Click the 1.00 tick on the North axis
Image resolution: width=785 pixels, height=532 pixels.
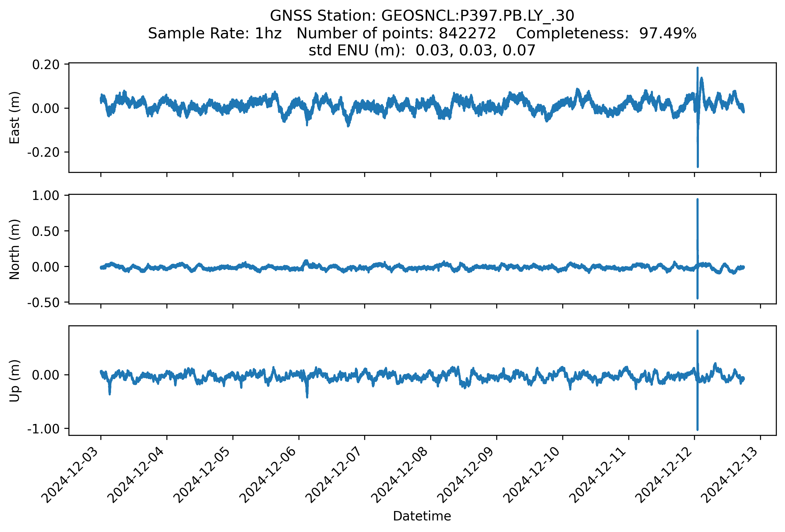coord(46,196)
